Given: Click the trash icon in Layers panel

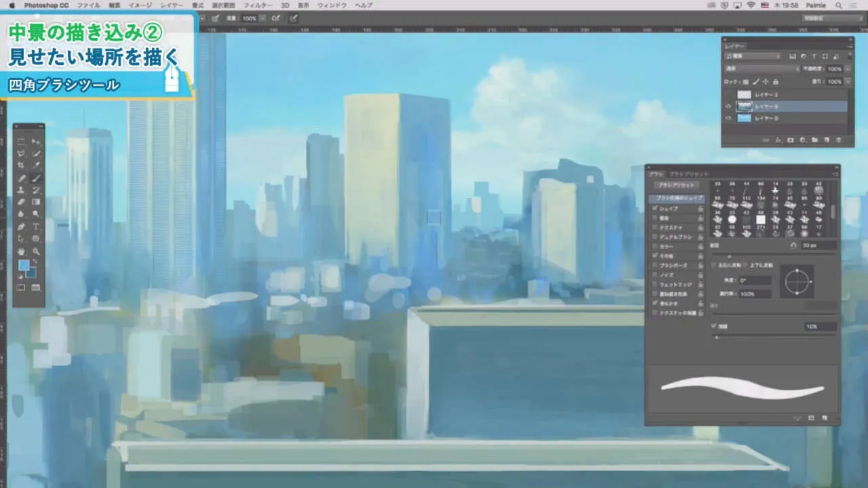Looking at the screenshot, I should pyautogui.click(x=839, y=140).
